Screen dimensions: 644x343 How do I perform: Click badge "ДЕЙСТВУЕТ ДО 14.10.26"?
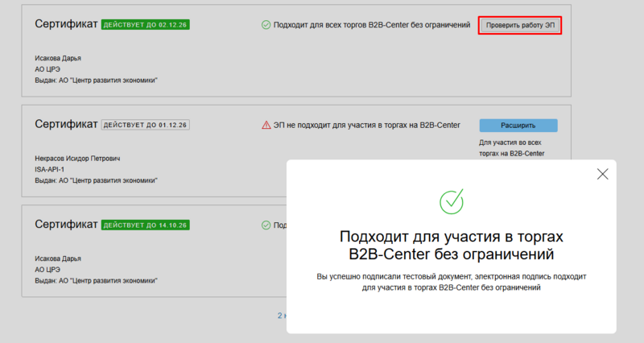coord(146,225)
